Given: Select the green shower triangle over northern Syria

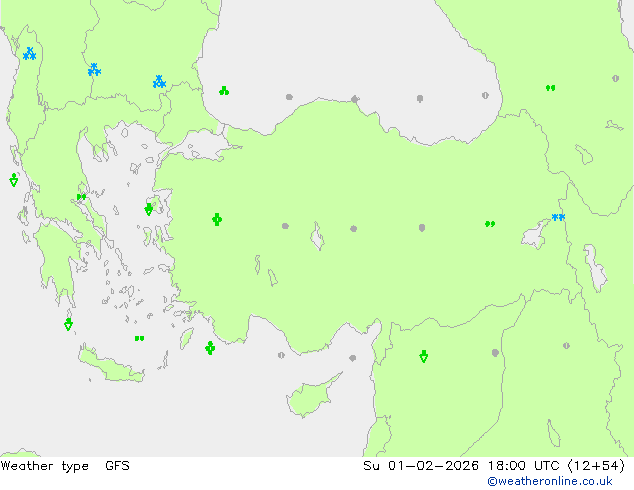Looking at the screenshot, I should pos(423,356).
